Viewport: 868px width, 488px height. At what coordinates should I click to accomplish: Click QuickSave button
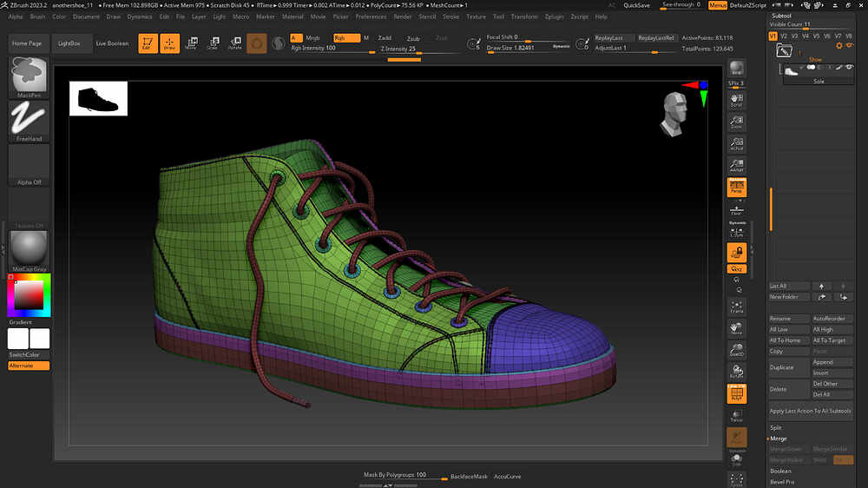coord(636,5)
